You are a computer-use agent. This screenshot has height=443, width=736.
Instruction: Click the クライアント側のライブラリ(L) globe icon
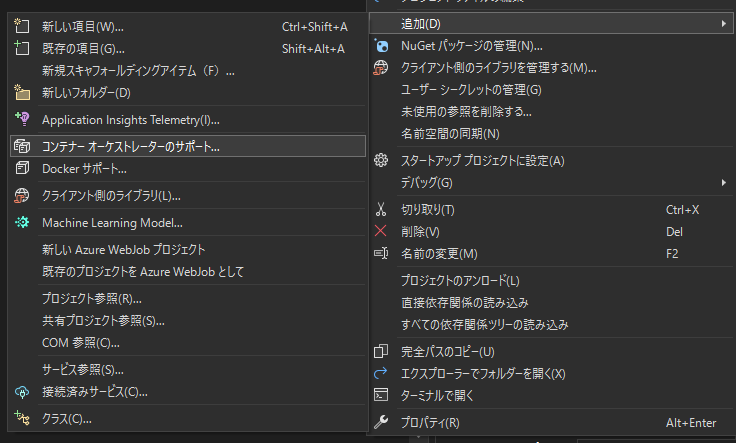(x=22, y=195)
